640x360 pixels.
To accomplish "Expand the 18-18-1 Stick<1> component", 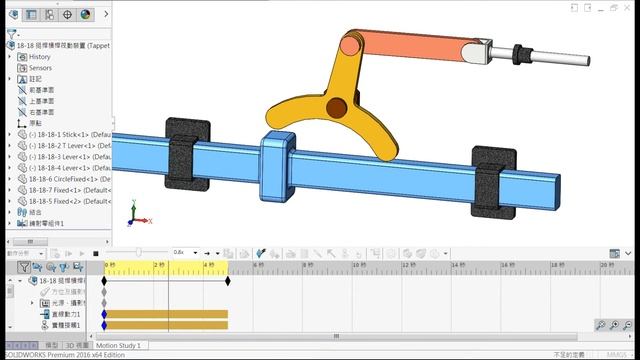I will [x=9, y=134].
